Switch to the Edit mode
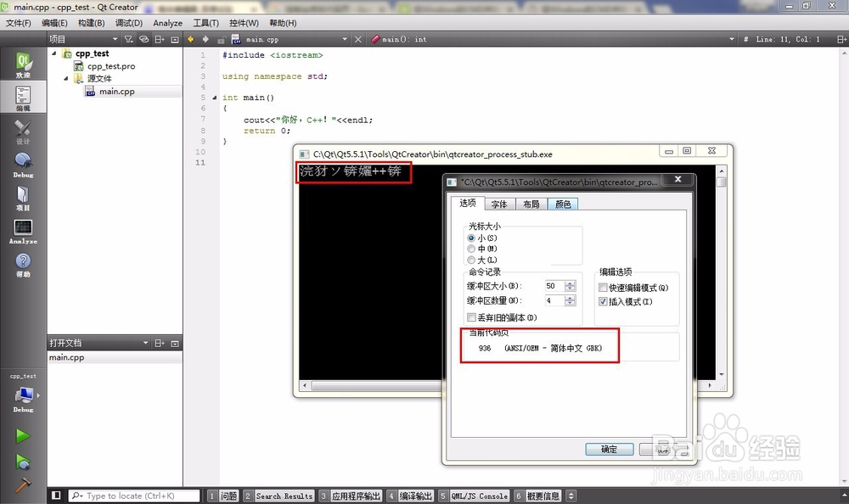 coord(23,98)
